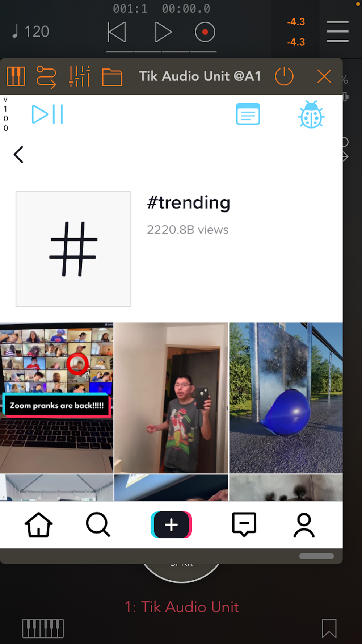
Task: Open the mixer faders icon
Action: tap(79, 76)
